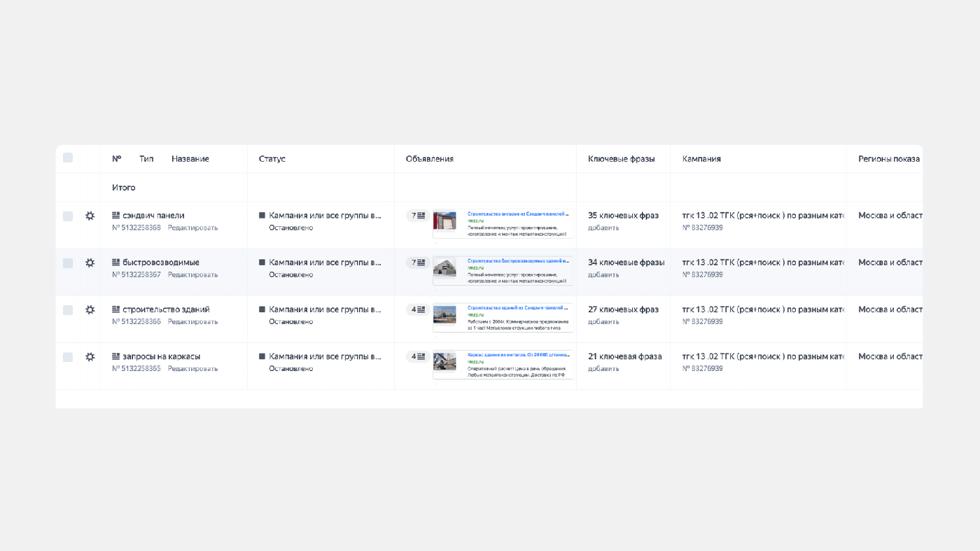The height and width of the screenshot is (551, 980).
Task: Click Редактировать under сэндвич панели
Action: 192,228
